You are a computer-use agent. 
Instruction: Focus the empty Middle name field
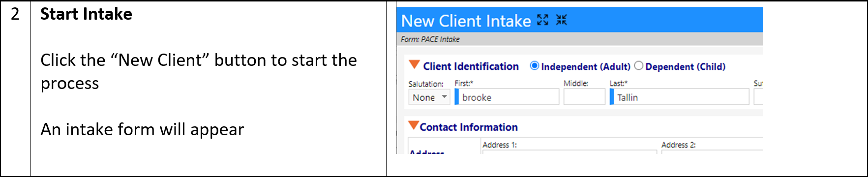584,97
